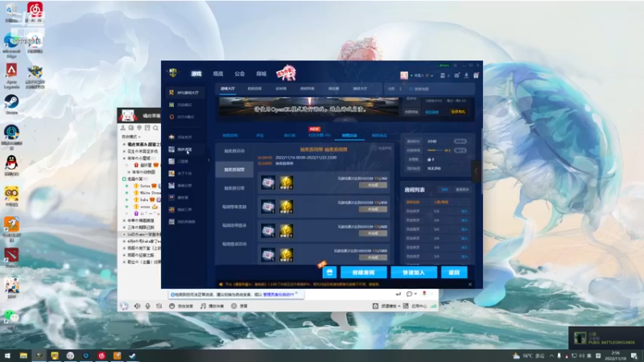Switch to the 公会 top tab
Viewport: 644px width, 362px height.
[x=239, y=74]
